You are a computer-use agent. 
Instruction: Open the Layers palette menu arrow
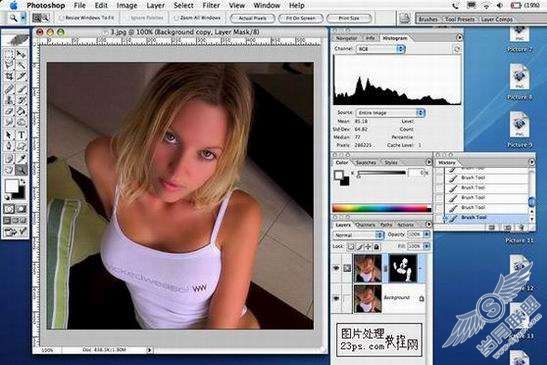click(x=429, y=224)
